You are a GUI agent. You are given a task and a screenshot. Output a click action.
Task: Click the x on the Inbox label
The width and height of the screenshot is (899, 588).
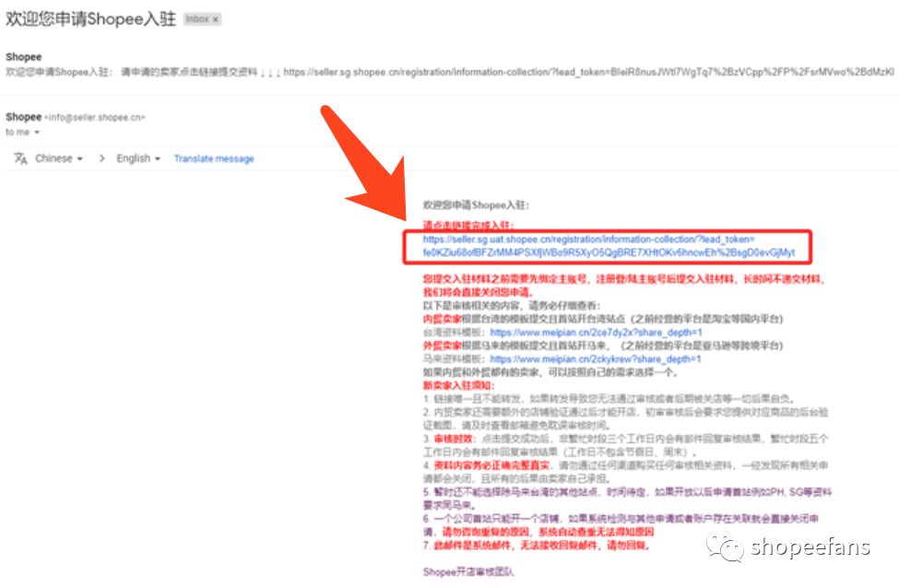click(x=215, y=18)
